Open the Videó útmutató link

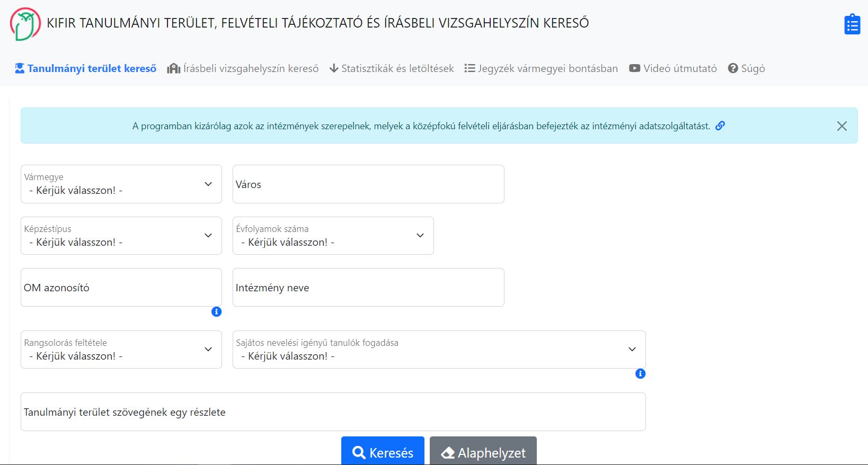point(673,68)
